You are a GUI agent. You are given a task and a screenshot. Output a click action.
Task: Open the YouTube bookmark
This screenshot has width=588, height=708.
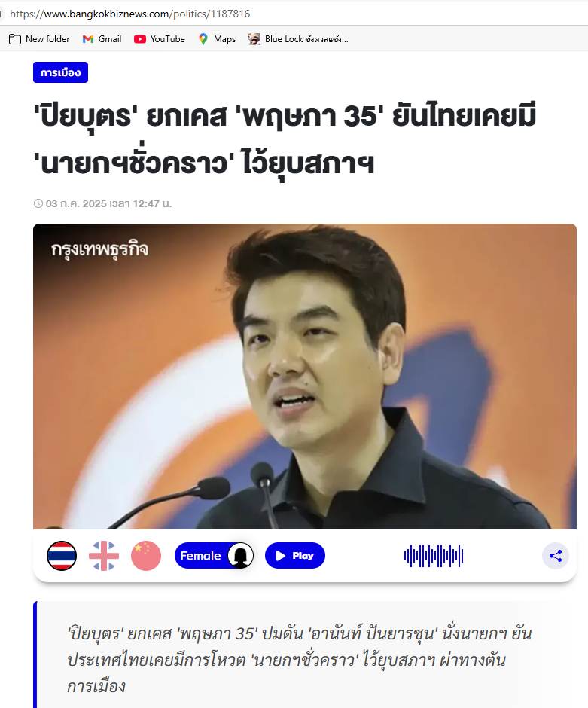click(160, 39)
